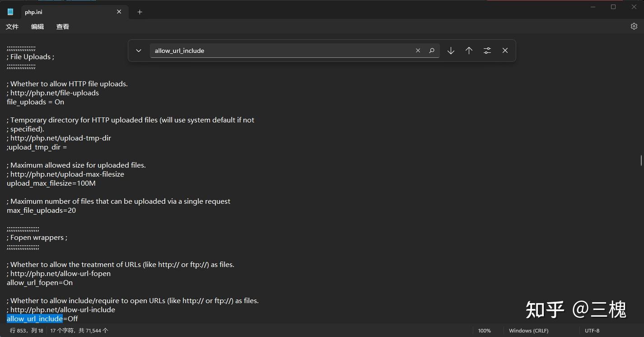Find next match with down arrow
Viewport: 644px width, 337px height.
pyautogui.click(x=451, y=51)
